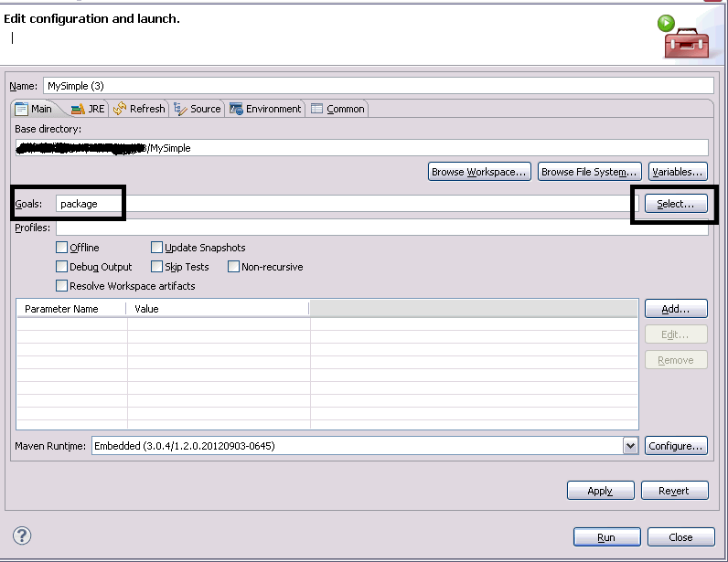Enable the Offline checkbox
The image size is (728, 562).
point(62,248)
